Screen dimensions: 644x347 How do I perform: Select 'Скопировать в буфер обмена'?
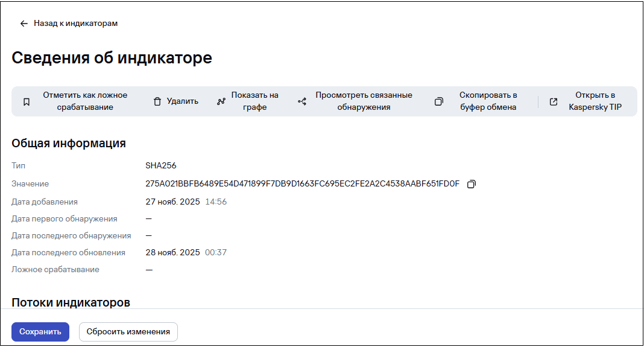(x=488, y=101)
